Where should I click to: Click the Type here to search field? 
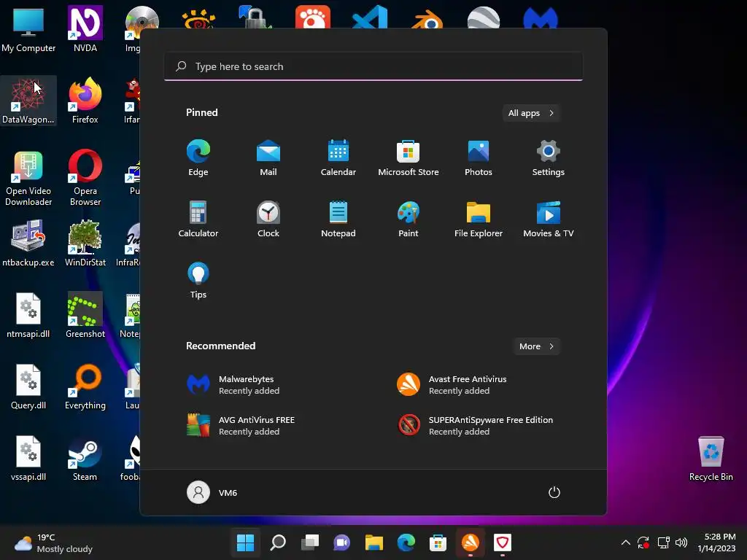pyautogui.click(x=373, y=66)
